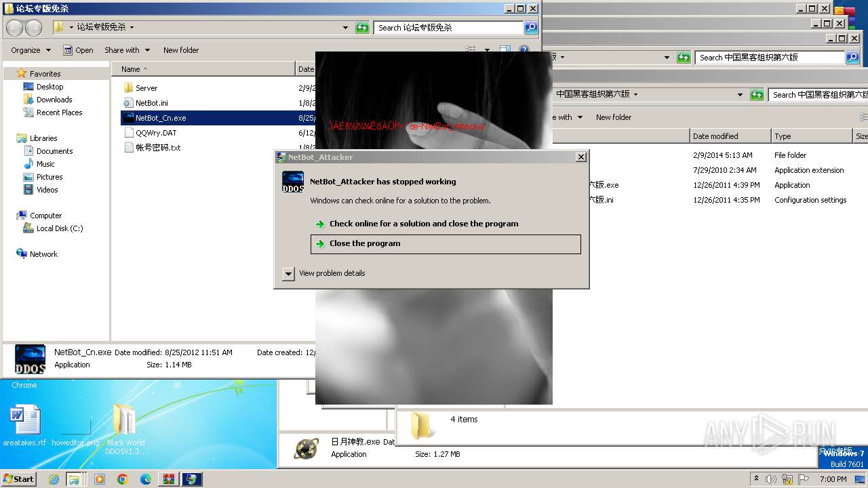Viewport: 868px width, 488px height.
Task: Click search magnifier in front window
Action: pyautogui.click(x=531, y=28)
